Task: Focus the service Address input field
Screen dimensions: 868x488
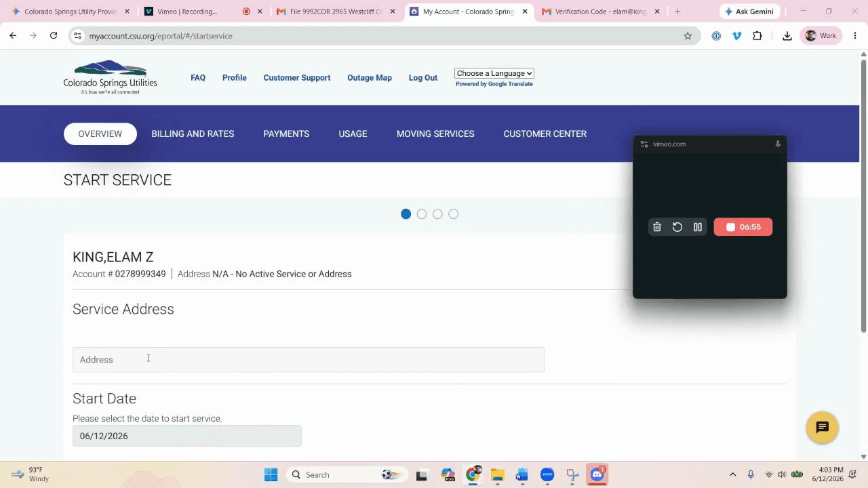Action: (309, 359)
